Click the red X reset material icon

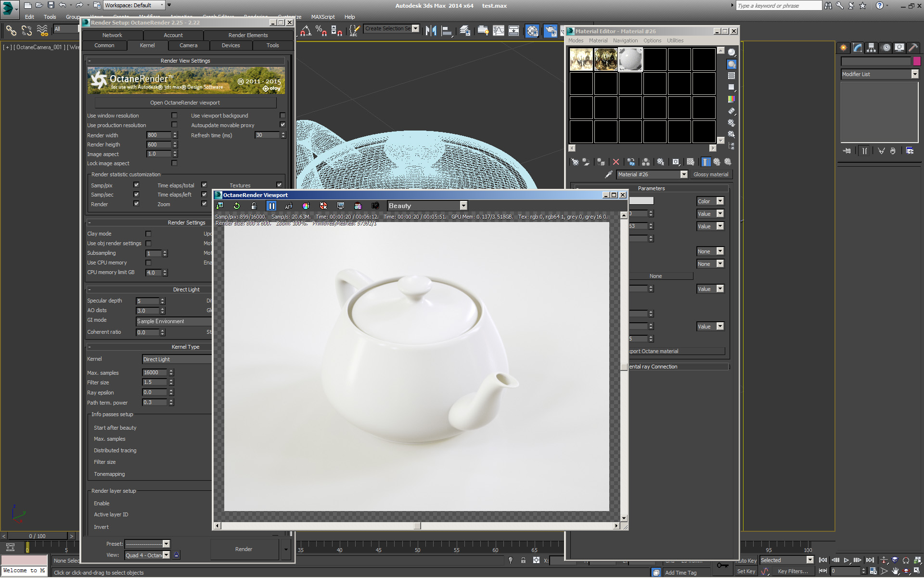coord(616,162)
